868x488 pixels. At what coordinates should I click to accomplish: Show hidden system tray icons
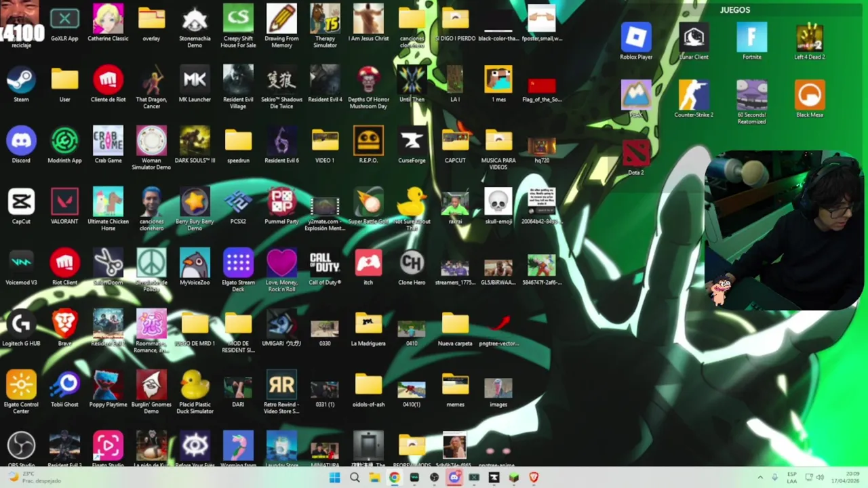click(x=760, y=478)
